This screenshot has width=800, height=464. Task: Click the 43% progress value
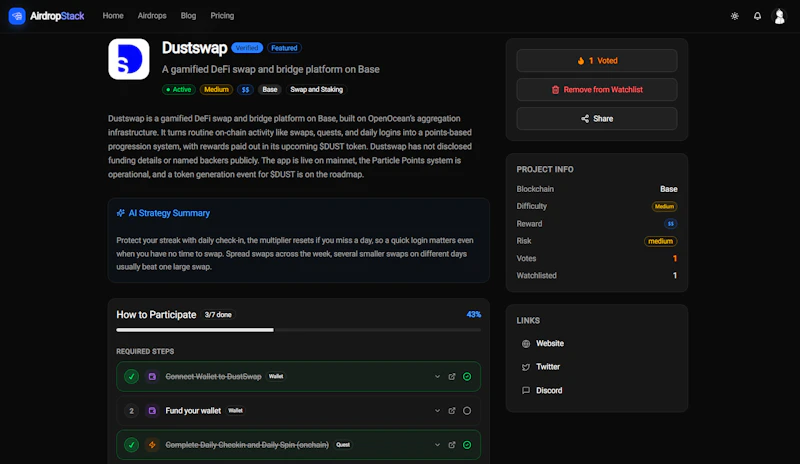click(x=473, y=315)
